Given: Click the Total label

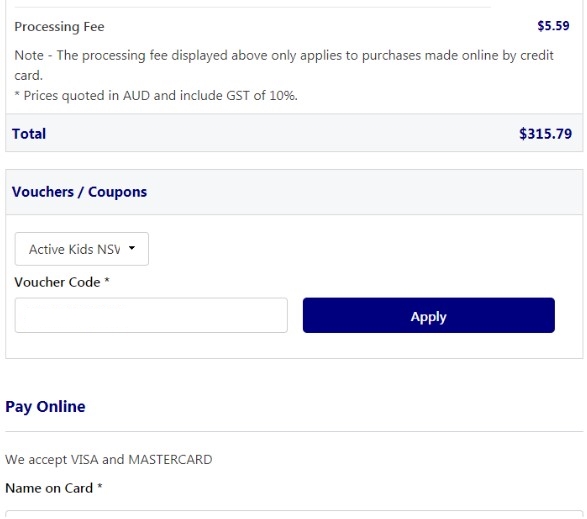Looking at the screenshot, I should [29, 134].
